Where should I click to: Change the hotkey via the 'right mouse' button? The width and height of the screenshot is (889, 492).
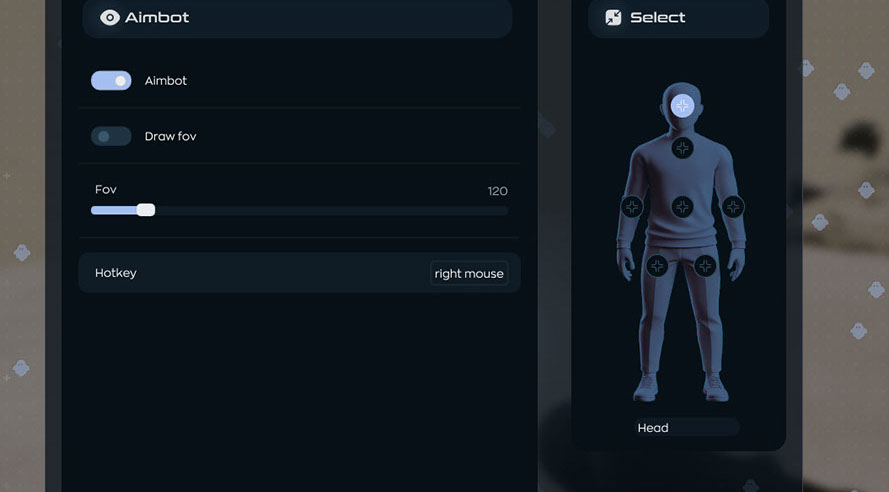(469, 273)
